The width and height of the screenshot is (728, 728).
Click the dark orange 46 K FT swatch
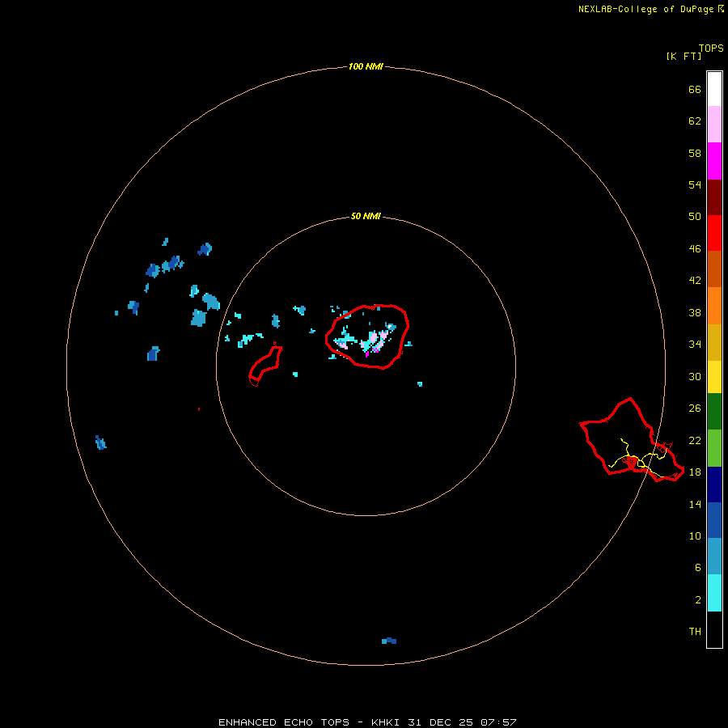click(x=714, y=269)
